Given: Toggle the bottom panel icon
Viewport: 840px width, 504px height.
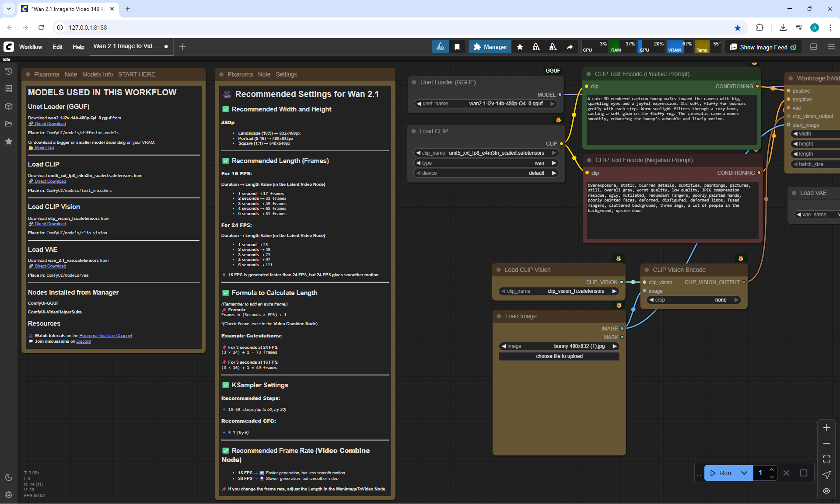Looking at the screenshot, I should point(814,47).
